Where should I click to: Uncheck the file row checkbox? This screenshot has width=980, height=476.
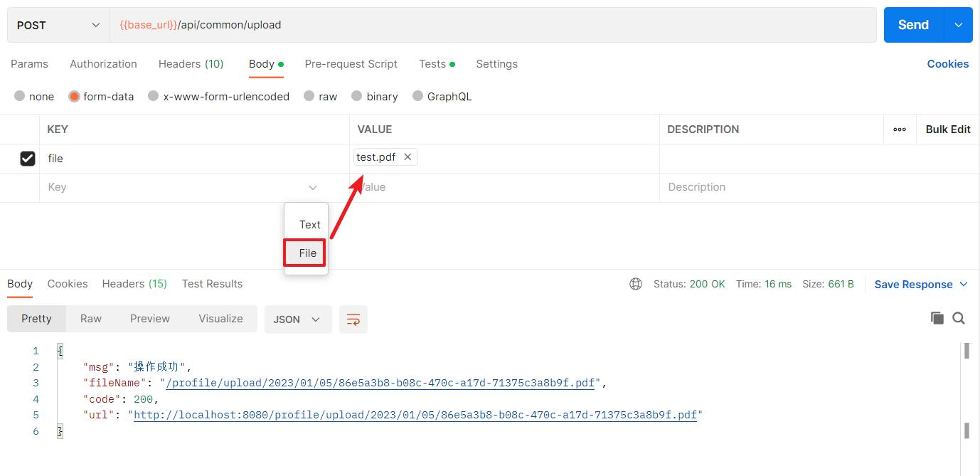point(28,158)
